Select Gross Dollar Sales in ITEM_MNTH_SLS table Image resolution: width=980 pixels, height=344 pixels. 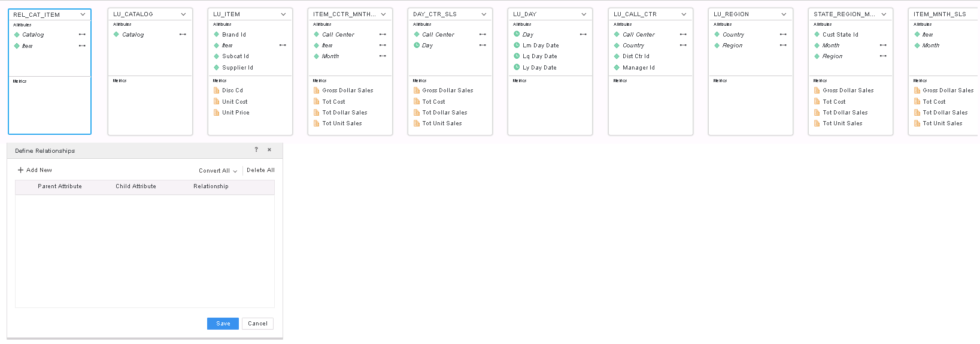click(948, 90)
